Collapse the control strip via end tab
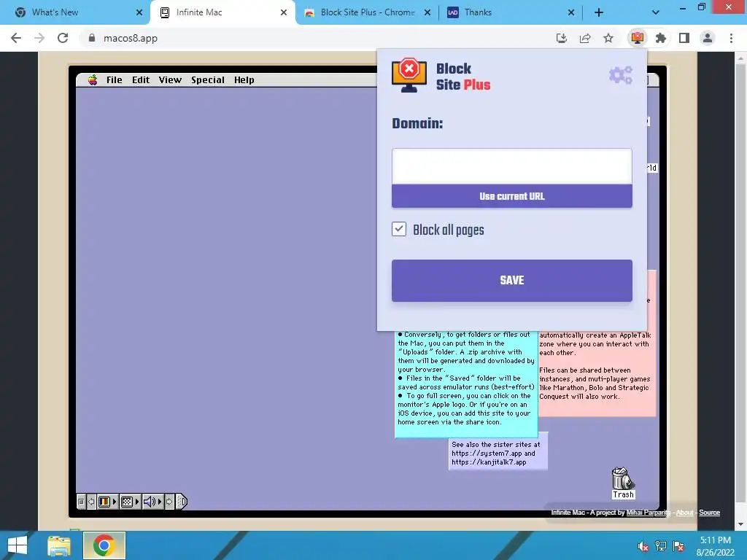Image resolution: width=747 pixels, height=560 pixels. point(182,502)
